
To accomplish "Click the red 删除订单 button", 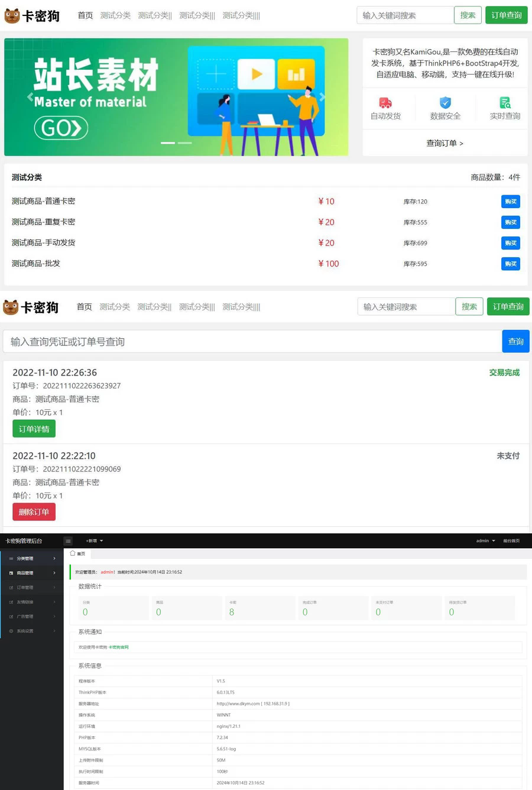I will tap(34, 511).
